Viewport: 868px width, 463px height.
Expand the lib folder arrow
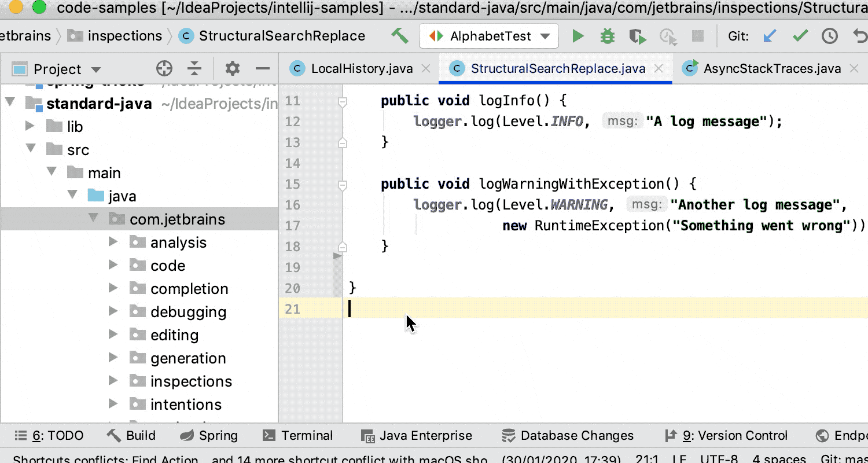point(31,126)
